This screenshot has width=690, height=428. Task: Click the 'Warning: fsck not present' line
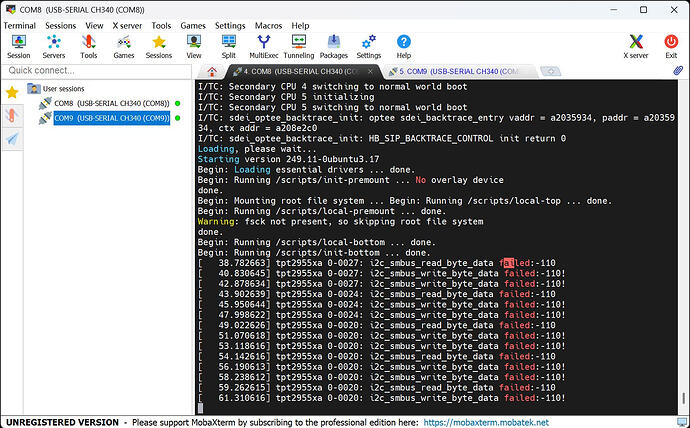pyautogui.click(x=340, y=222)
